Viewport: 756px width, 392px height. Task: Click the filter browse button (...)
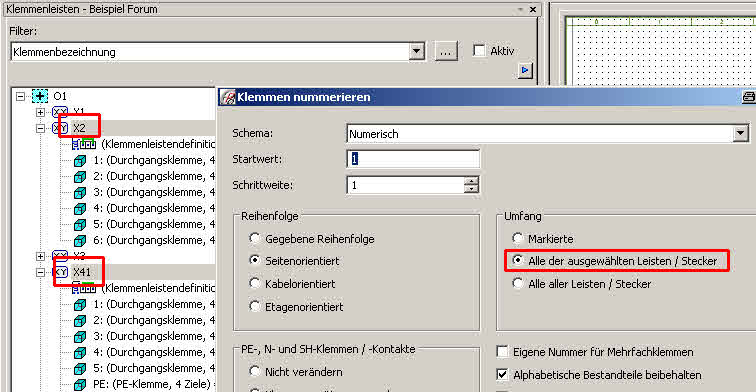446,51
